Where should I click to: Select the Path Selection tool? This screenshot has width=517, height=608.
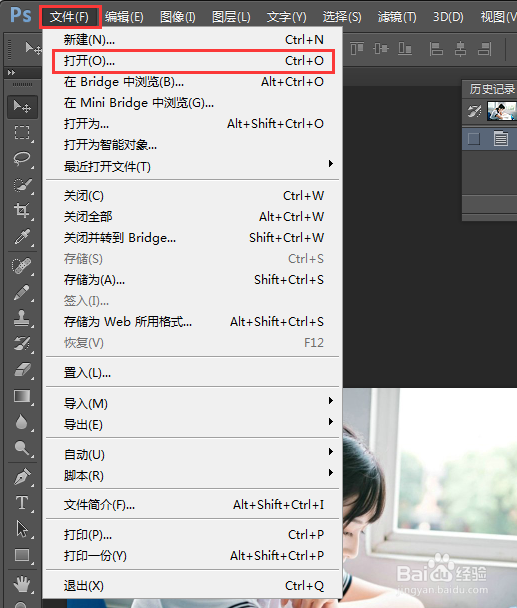[22, 529]
